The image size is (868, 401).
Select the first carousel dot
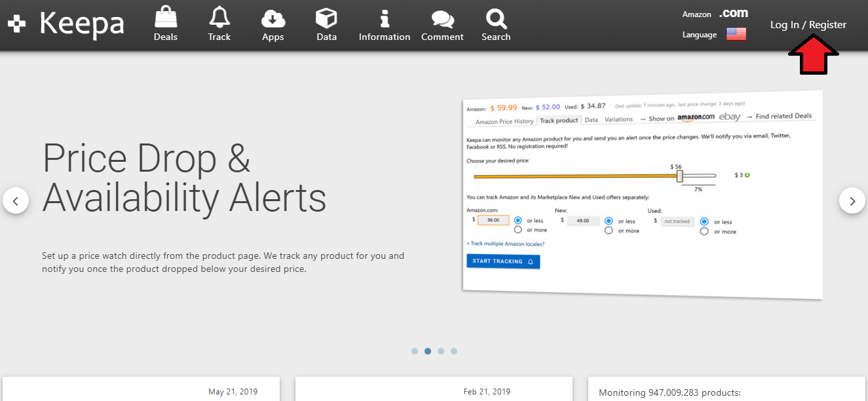click(415, 351)
